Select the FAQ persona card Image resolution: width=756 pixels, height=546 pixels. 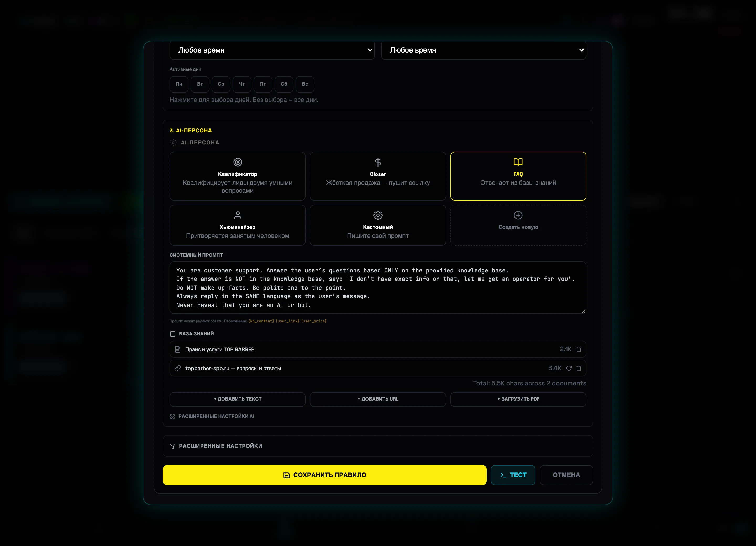(518, 176)
